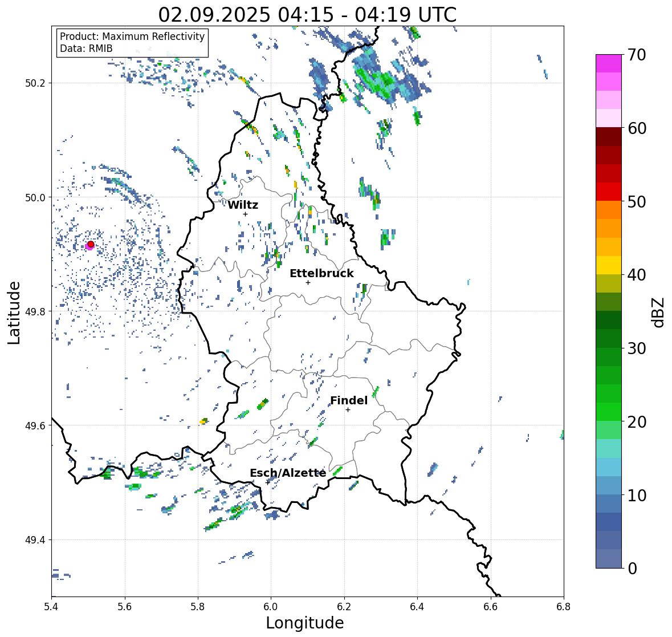The width and height of the screenshot is (672, 637).
Task: Pick the dark red 60 dBZ colorbar segment
Action: tap(609, 136)
